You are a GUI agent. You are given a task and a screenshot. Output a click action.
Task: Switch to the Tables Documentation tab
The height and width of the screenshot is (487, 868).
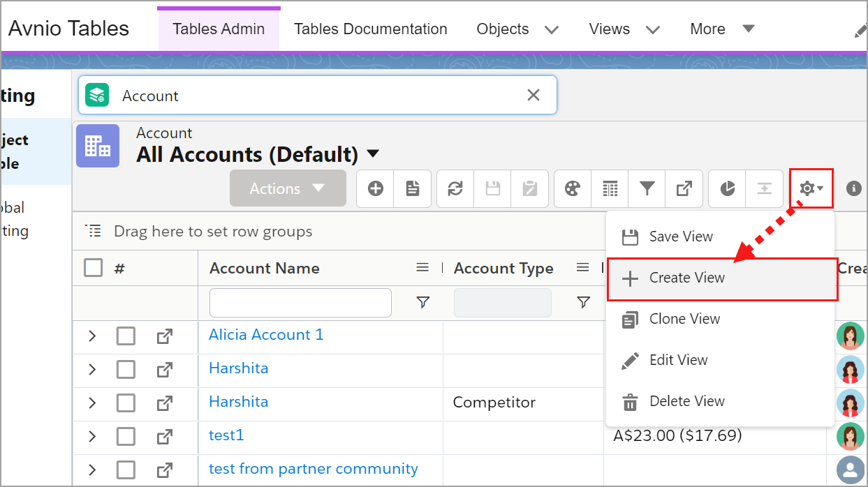pos(370,29)
